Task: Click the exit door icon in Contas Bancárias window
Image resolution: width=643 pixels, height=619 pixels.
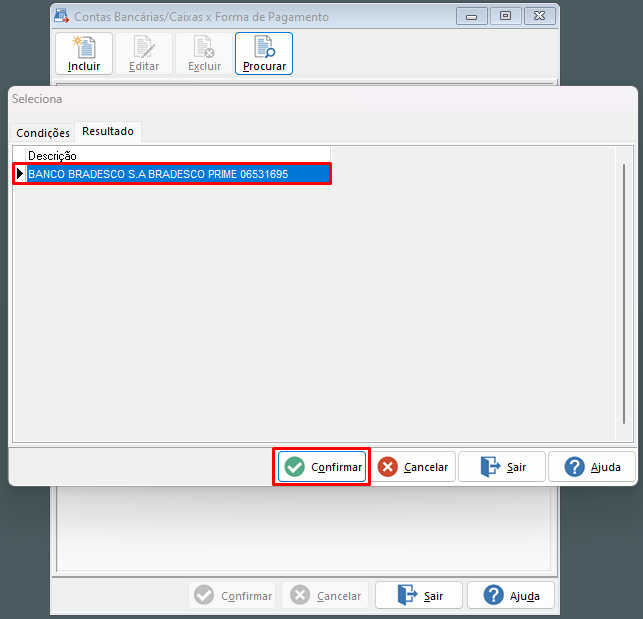Action: coord(407,595)
